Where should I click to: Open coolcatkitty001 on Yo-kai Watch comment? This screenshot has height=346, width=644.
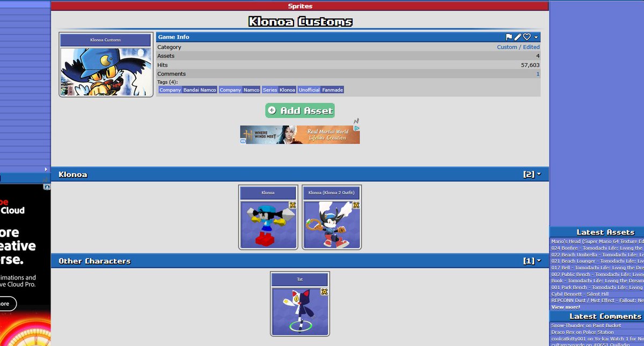pos(597,338)
